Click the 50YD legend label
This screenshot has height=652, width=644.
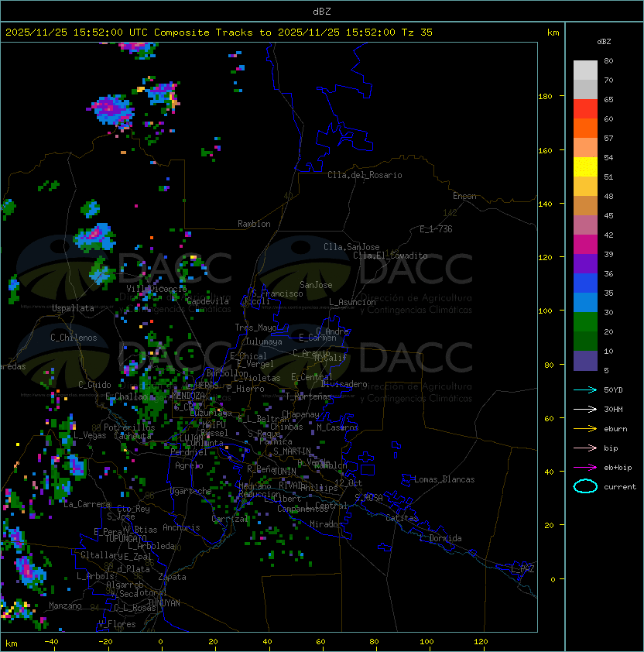pyautogui.click(x=613, y=390)
